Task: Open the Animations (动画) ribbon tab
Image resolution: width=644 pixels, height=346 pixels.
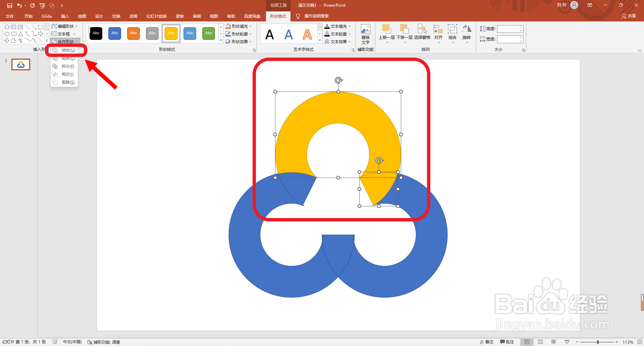Action: coord(133,16)
